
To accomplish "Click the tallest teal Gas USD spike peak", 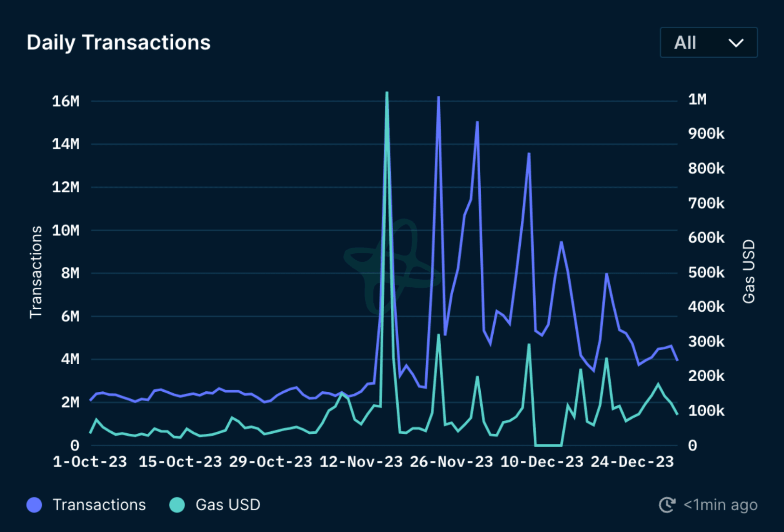I will pyautogui.click(x=387, y=93).
